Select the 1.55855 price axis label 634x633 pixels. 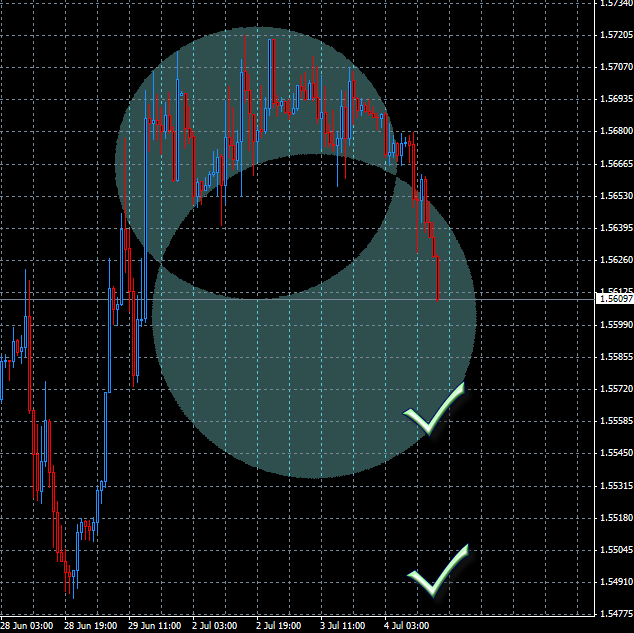[616, 357]
